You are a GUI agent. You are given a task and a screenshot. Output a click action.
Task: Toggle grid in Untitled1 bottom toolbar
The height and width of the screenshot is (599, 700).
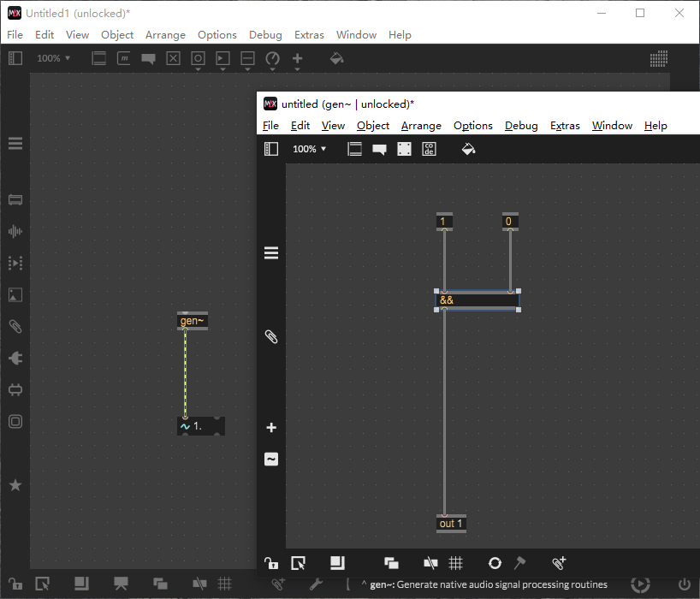tap(224, 584)
